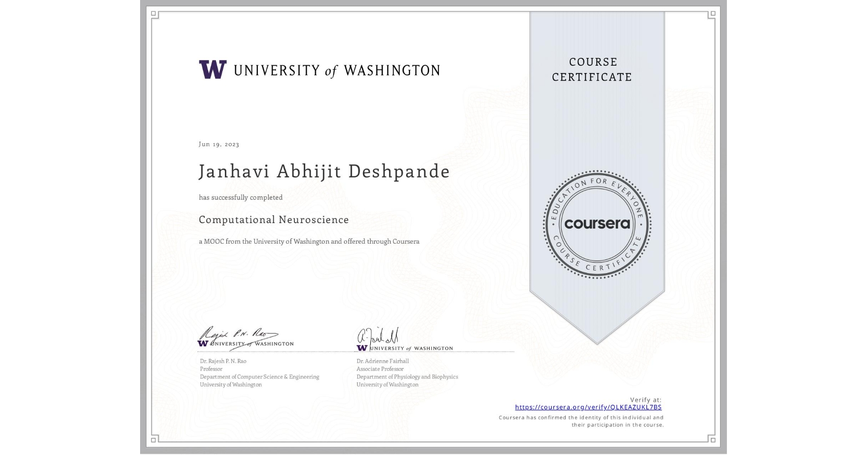Image resolution: width=868 pixels, height=455 pixels.
Task: Select the course title Computational Neuroscience
Action: tap(273, 220)
